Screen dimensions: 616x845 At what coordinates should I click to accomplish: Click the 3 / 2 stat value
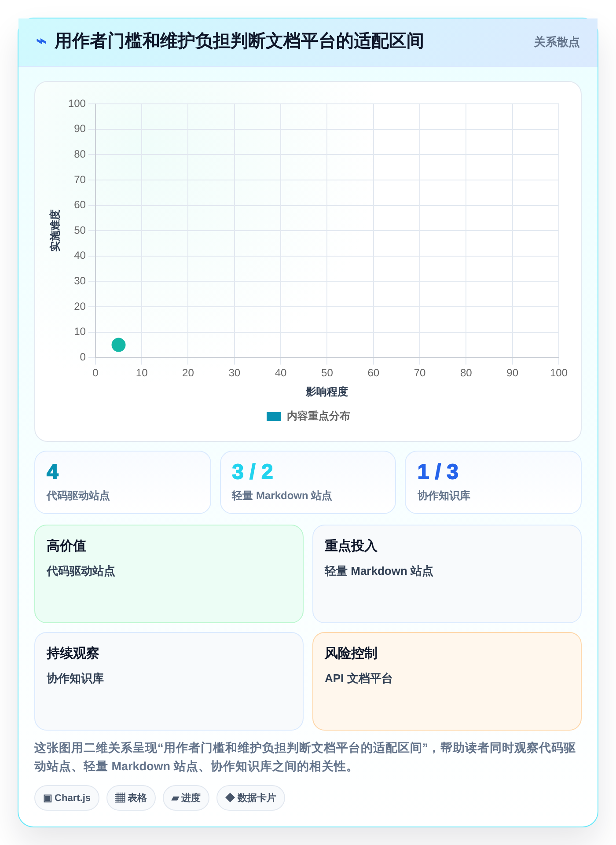[253, 472]
